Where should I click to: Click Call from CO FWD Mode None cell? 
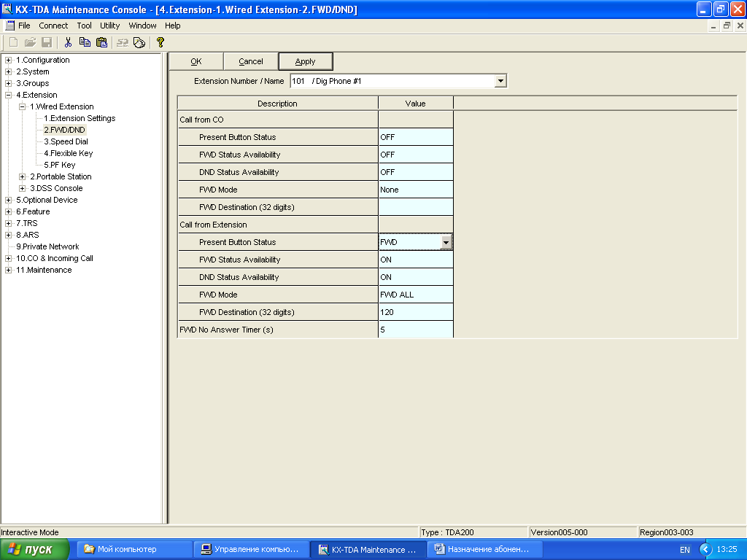click(x=415, y=190)
